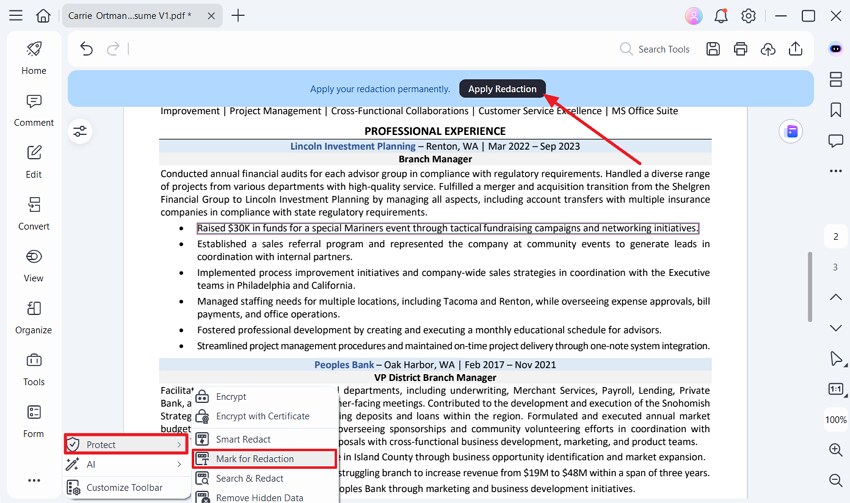Image resolution: width=850 pixels, height=503 pixels.
Task: Select the Home tool in sidebar
Action: [x=34, y=57]
